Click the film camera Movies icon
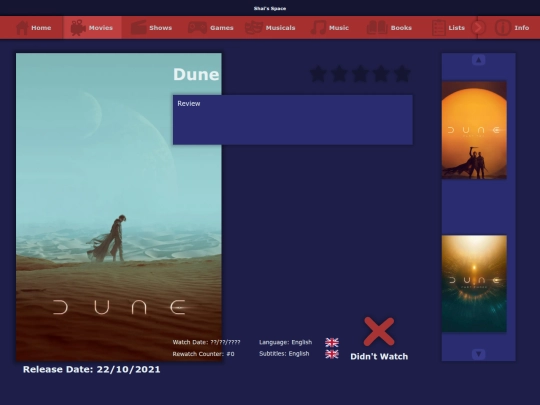The height and width of the screenshot is (405, 540). pos(78,28)
